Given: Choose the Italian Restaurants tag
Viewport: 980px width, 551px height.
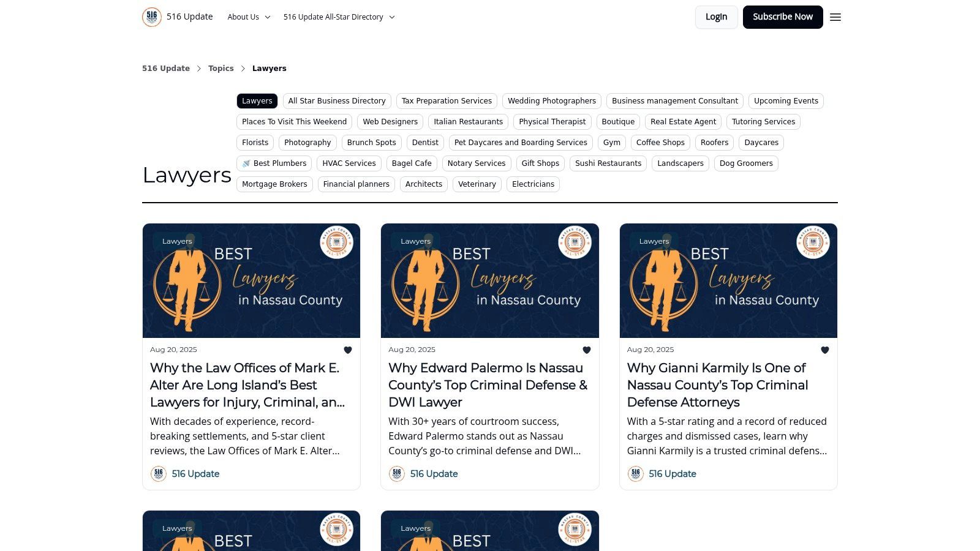Looking at the screenshot, I should click(x=469, y=122).
